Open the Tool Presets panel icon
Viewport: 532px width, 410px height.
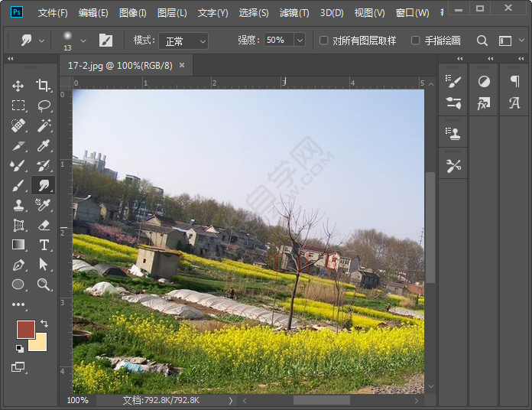click(453, 166)
